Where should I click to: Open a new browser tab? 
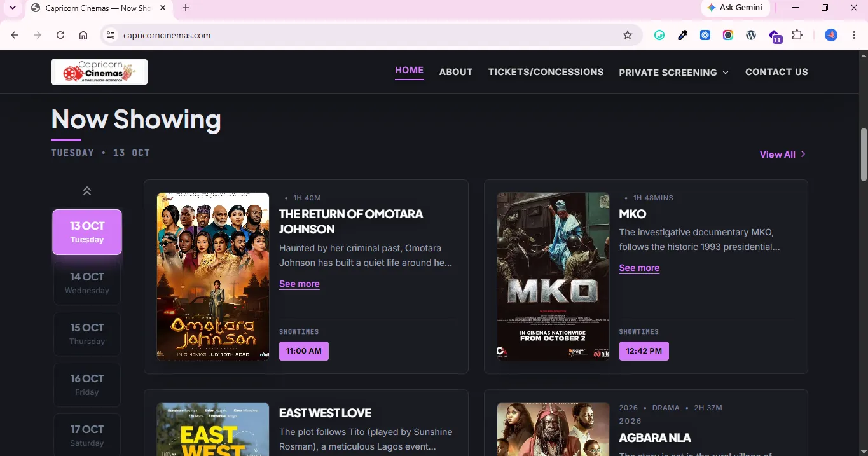pyautogui.click(x=186, y=8)
